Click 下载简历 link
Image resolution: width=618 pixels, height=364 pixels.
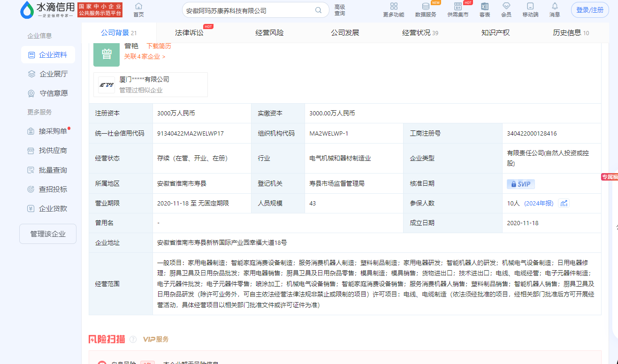point(159,46)
